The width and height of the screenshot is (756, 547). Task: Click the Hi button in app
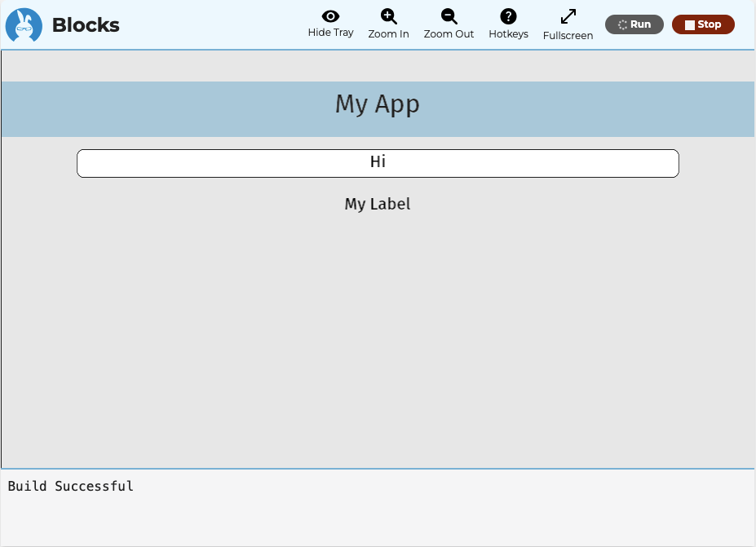378,163
